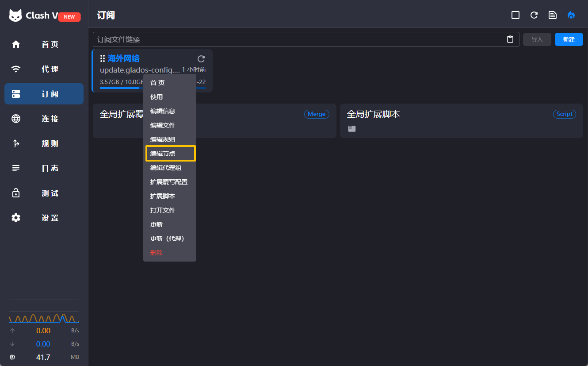The width and height of the screenshot is (588, 366).
Task: Select 编辑规则 in the context menu
Action: click(170, 139)
